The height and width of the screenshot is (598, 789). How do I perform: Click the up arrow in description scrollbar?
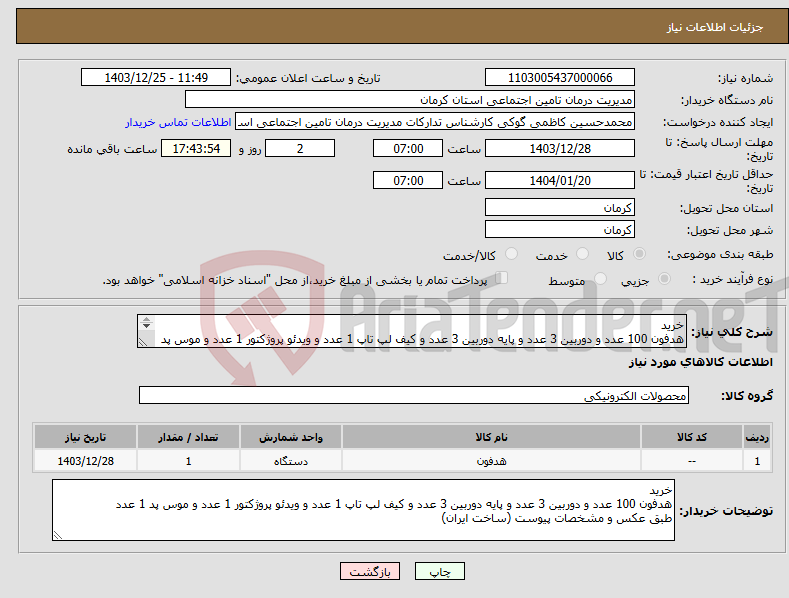coord(146,319)
